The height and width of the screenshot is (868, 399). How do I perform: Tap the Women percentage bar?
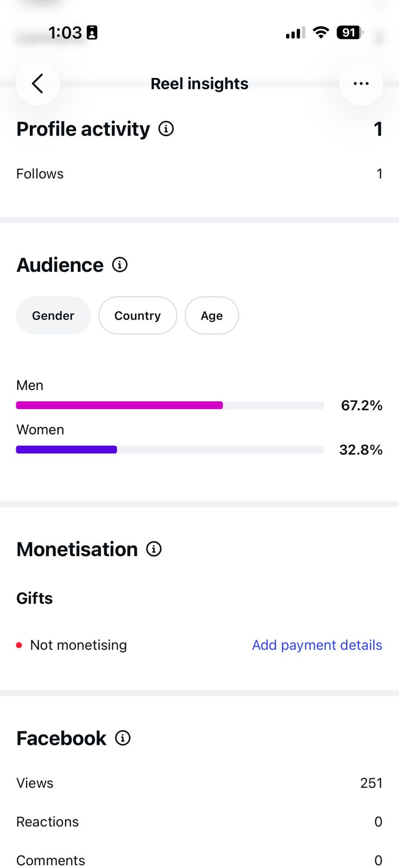click(x=170, y=450)
